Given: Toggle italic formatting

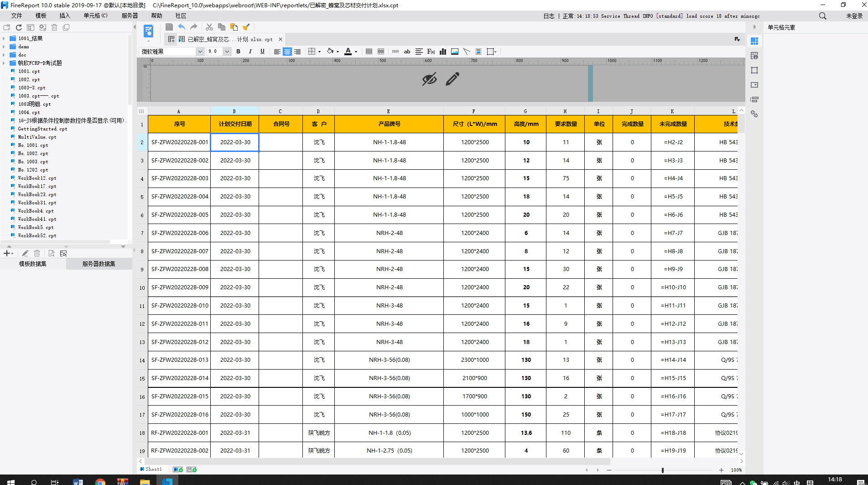Looking at the screenshot, I should click(250, 52).
